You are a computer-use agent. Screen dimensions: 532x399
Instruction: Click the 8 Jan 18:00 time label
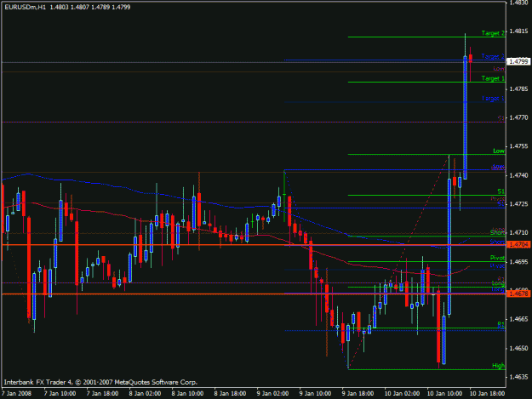[230, 394]
